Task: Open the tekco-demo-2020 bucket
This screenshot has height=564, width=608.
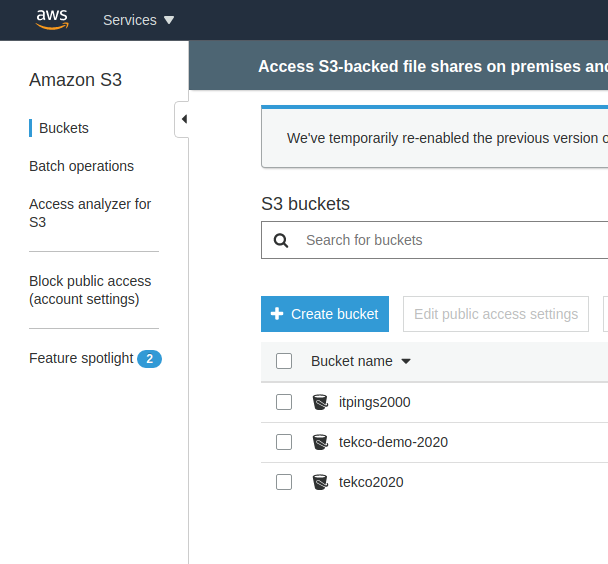Action: 393,442
